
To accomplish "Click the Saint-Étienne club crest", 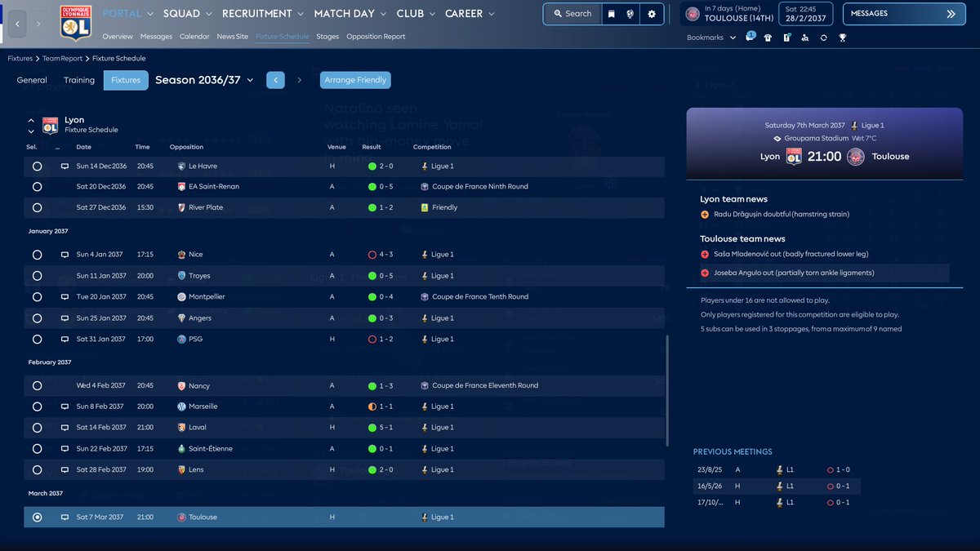I will 181,449.
